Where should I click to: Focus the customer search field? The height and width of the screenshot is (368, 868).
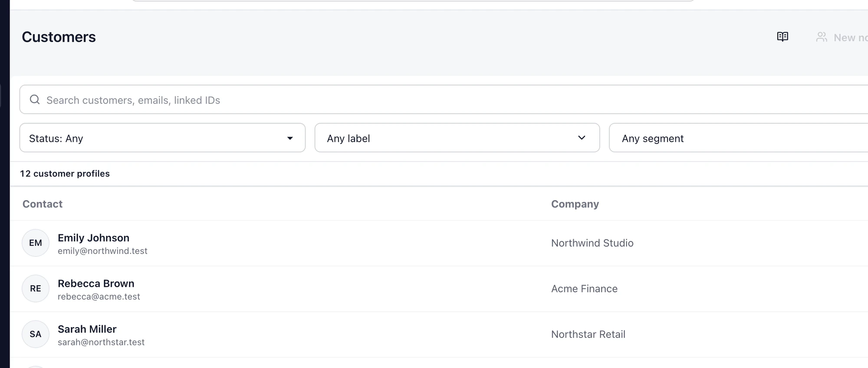click(x=444, y=99)
